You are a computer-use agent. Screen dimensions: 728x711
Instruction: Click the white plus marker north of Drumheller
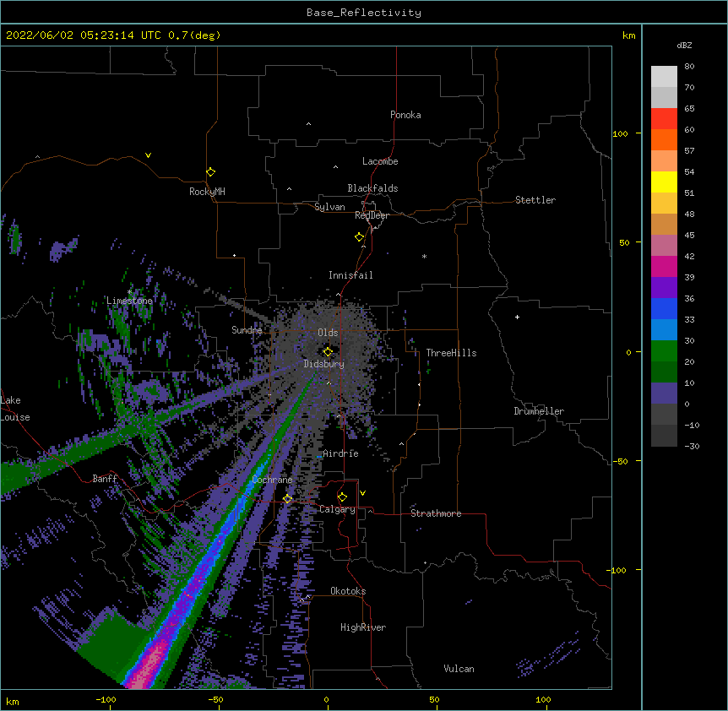517,317
